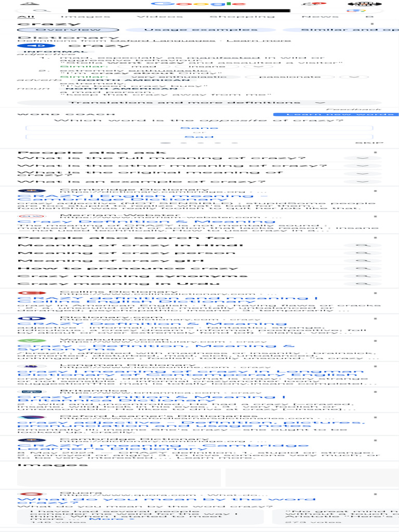Switch to the All results tab
Image resolution: width=399 pixels, height=532 pixels.
tap(26, 16)
